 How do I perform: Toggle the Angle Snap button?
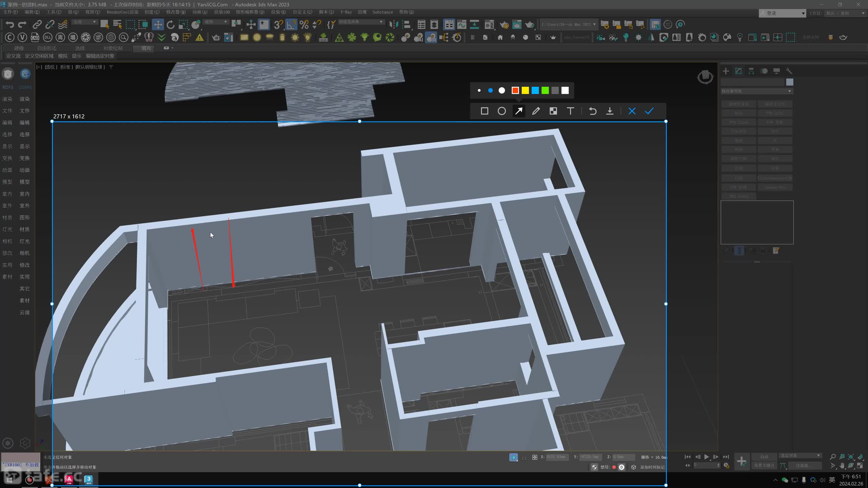point(291,24)
